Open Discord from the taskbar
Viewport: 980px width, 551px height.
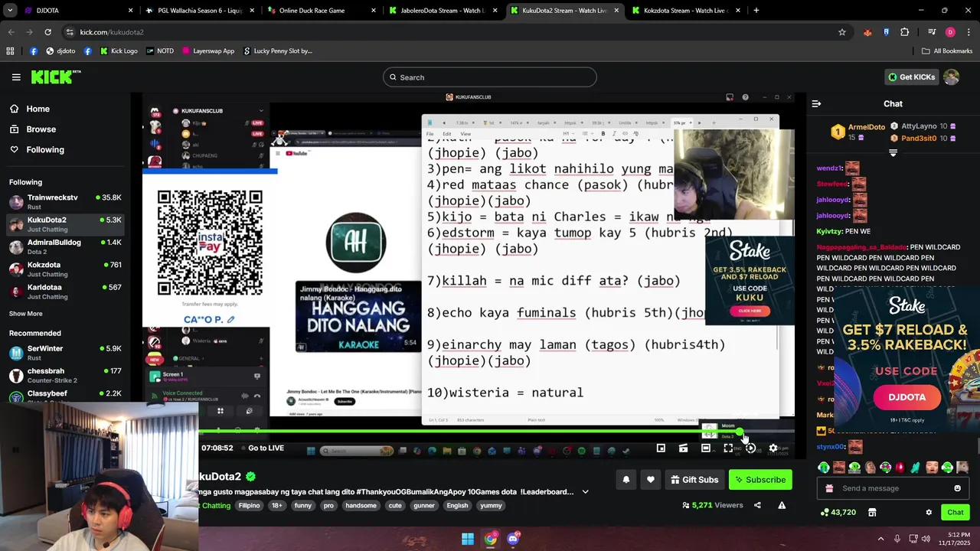(513, 539)
